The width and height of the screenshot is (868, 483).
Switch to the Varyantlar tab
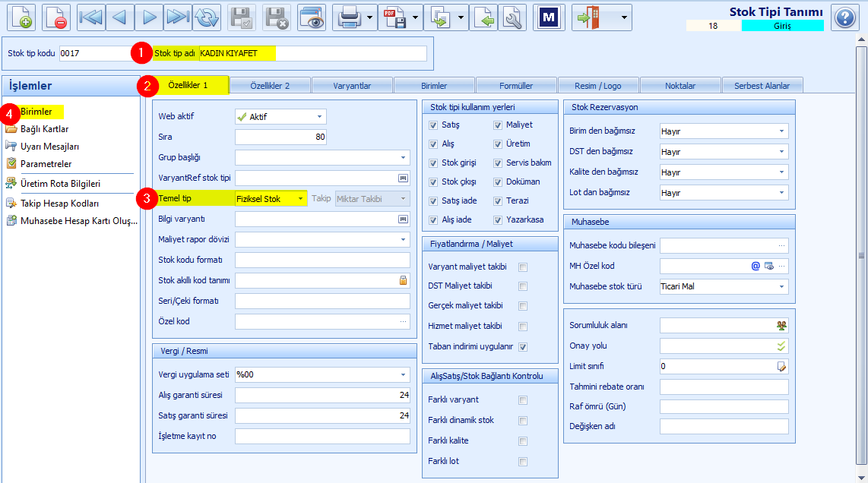click(352, 86)
